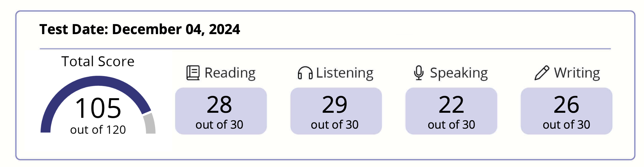Click the Listening headphones icon
The width and height of the screenshot is (644, 167).
pyautogui.click(x=305, y=73)
